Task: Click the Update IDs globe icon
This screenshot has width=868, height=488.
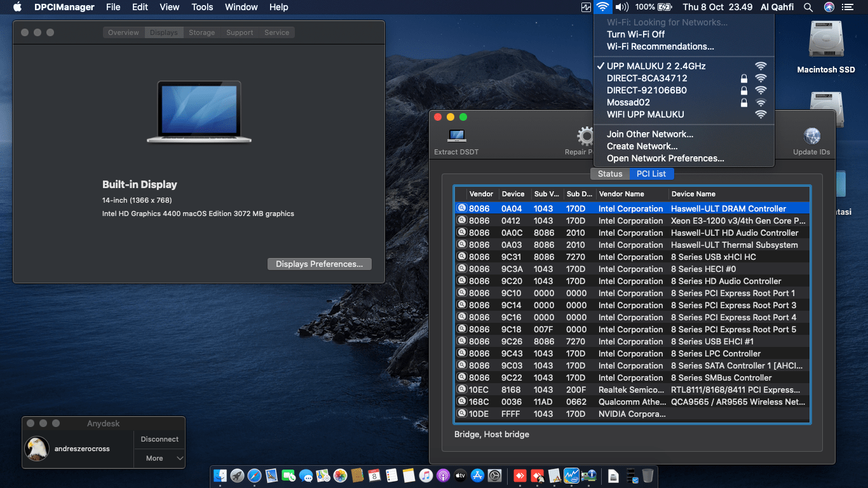Action: 812,137
